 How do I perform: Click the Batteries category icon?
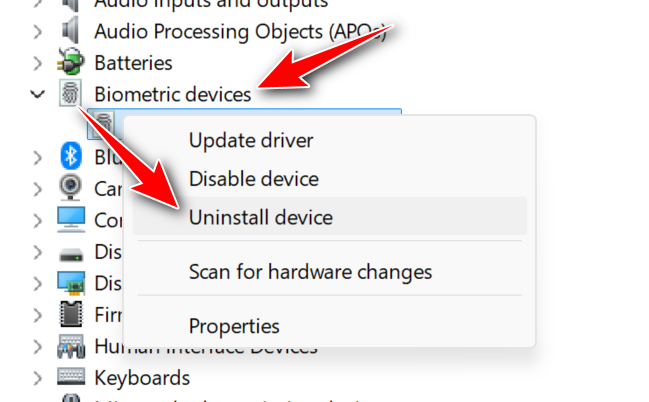(70, 62)
